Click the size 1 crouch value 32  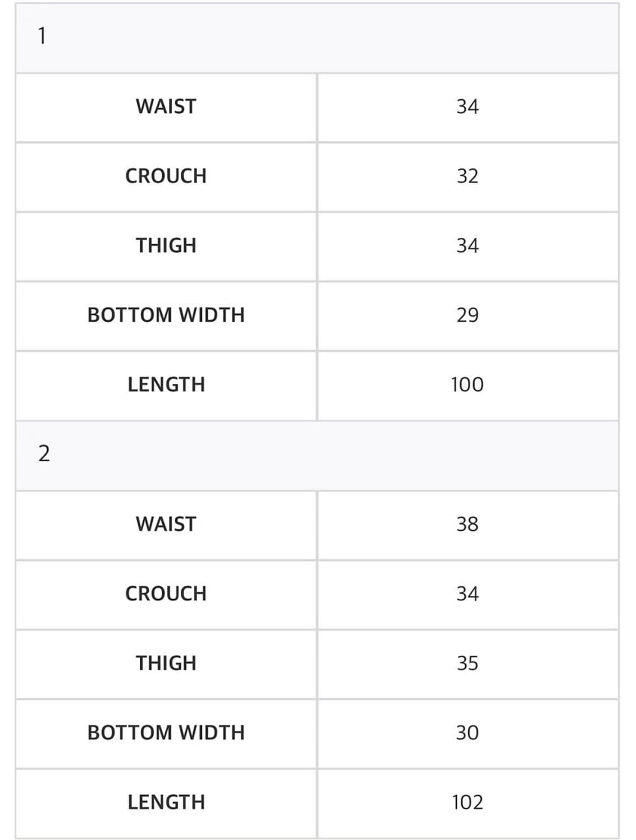pos(468,176)
